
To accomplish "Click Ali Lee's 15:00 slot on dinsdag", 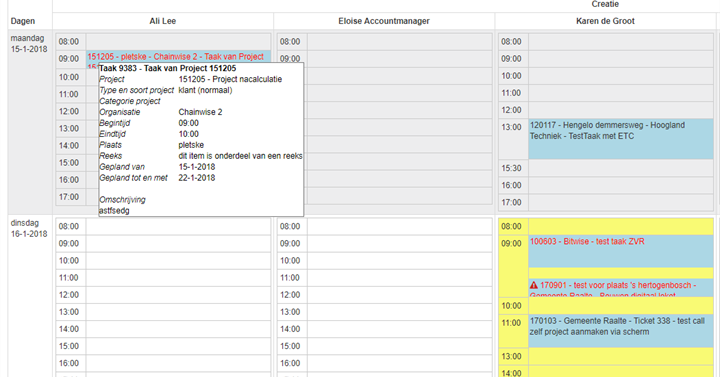I will pos(178,346).
